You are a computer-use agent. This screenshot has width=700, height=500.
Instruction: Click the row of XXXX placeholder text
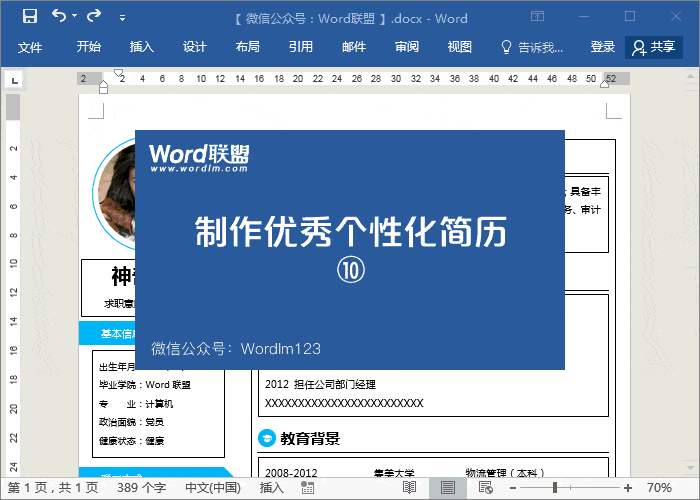pyautogui.click(x=344, y=403)
